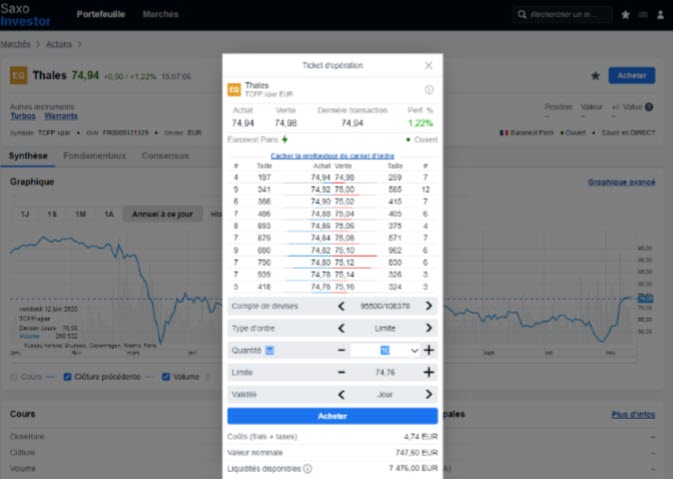Open the Marchés menu

(x=161, y=14)
